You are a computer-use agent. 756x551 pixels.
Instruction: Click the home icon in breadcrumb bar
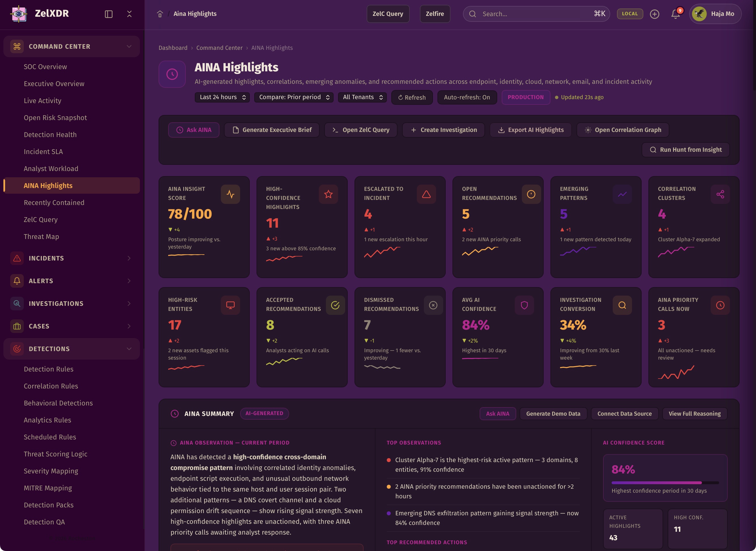pos(160,14)
